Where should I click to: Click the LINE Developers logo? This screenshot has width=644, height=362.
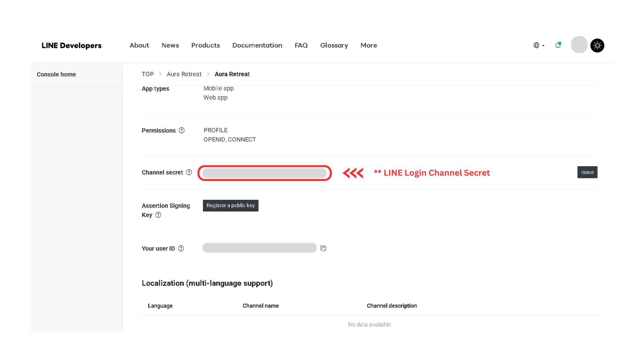pos(71,45)
